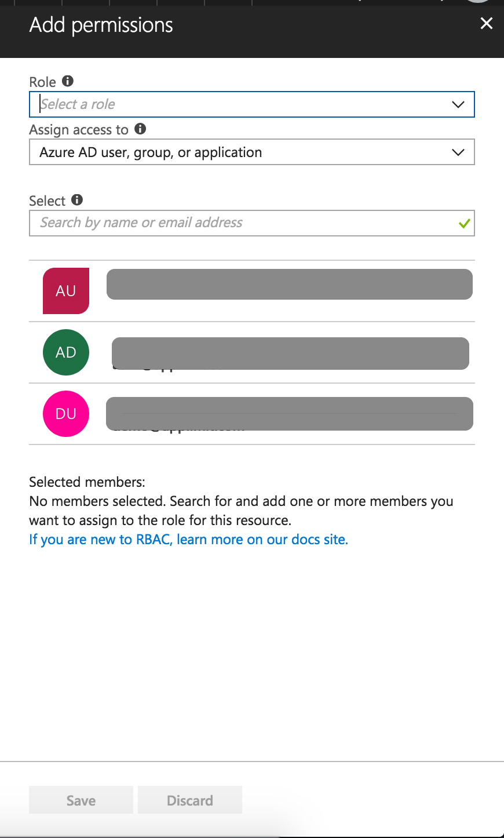Click the Save button
504x838 pixels.
(81, 800)
